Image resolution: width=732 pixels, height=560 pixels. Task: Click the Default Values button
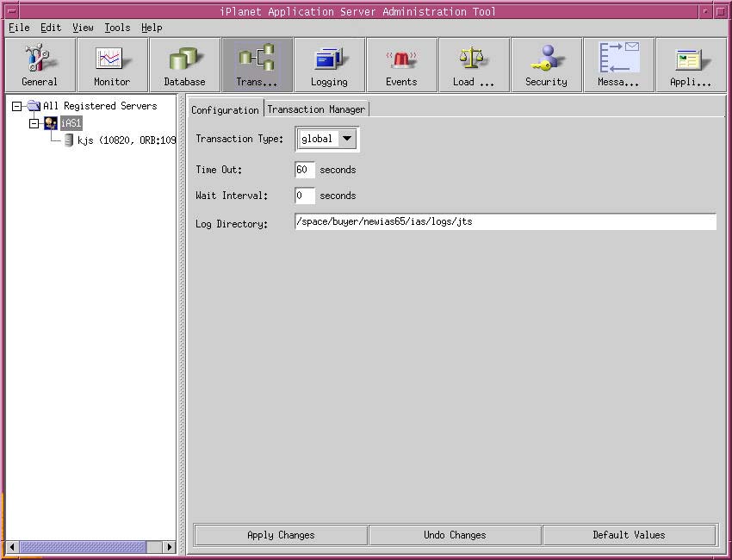click(x=629, y=535)
